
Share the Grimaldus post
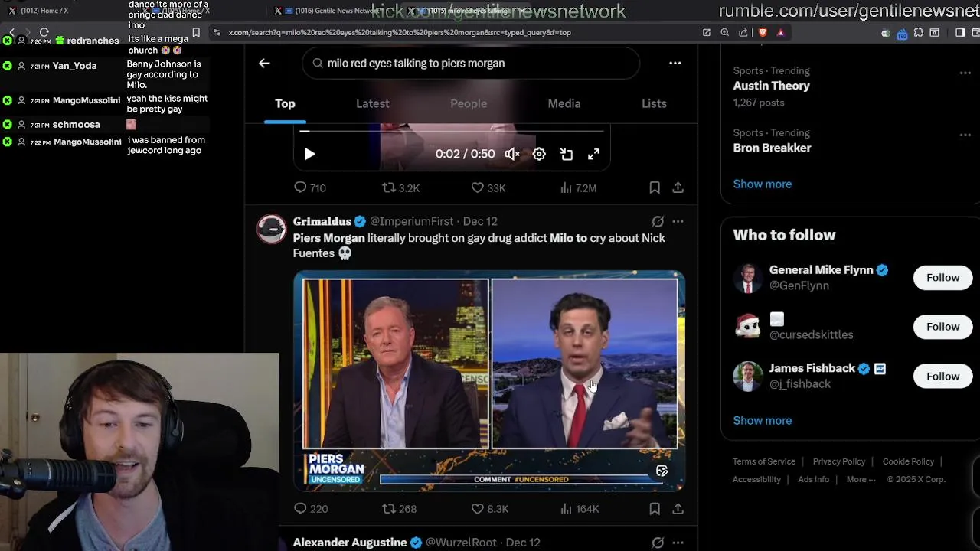[678, 509]
